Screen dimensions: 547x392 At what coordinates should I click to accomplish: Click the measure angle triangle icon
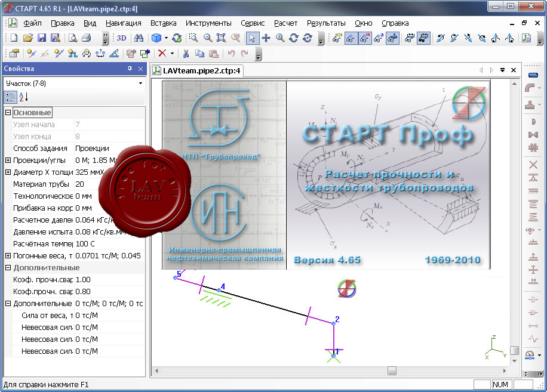(114, 53)
